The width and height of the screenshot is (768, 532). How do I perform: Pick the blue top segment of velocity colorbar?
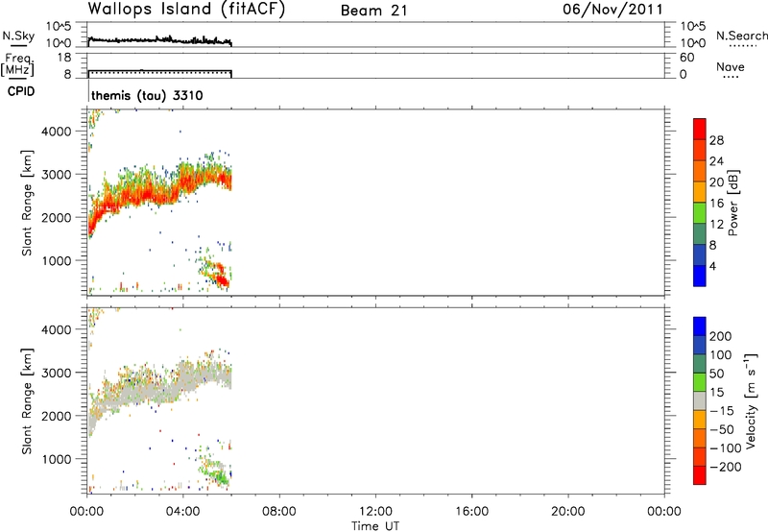coord(700,326)
